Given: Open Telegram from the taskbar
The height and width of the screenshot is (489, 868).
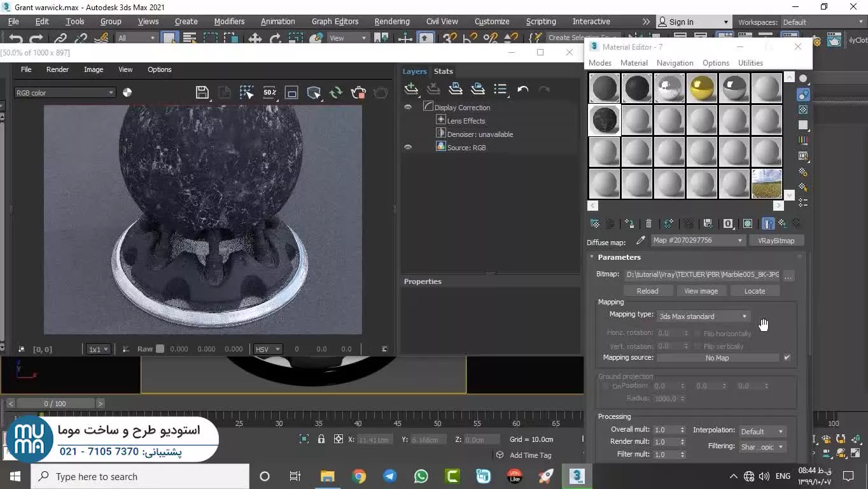Looking at the screenshot, I should point(390,476).
